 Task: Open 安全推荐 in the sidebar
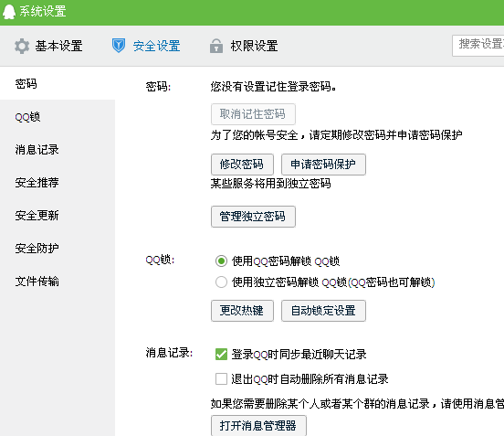(x=58, y=183)
